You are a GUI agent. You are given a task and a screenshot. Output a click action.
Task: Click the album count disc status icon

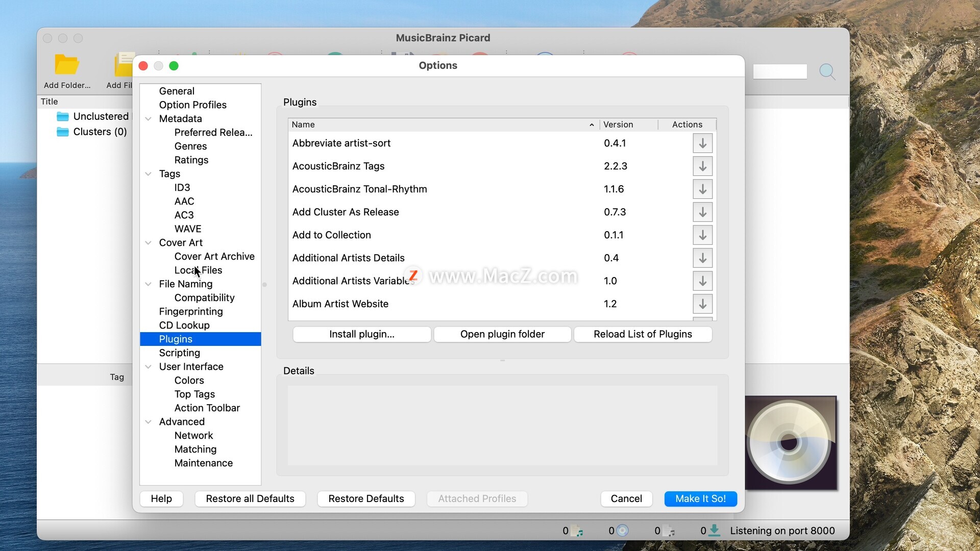click(x=622, y=531)
